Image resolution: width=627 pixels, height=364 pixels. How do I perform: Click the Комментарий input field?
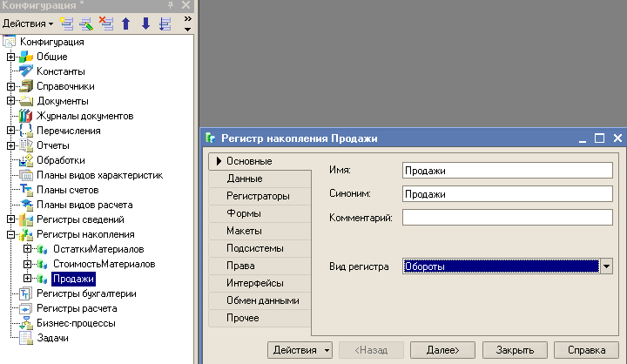click(x=508, y=218)
